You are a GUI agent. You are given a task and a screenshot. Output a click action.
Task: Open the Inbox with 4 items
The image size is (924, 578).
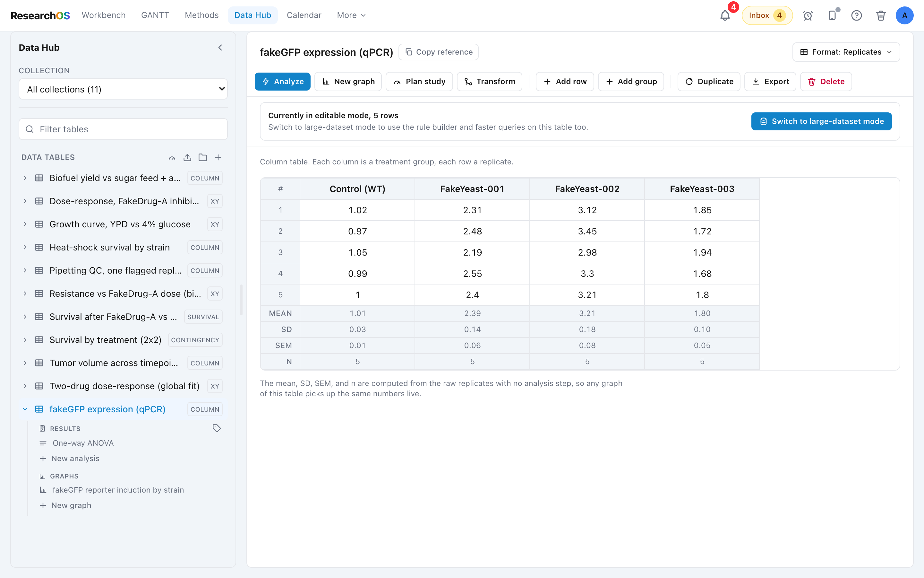coord(767,15)
